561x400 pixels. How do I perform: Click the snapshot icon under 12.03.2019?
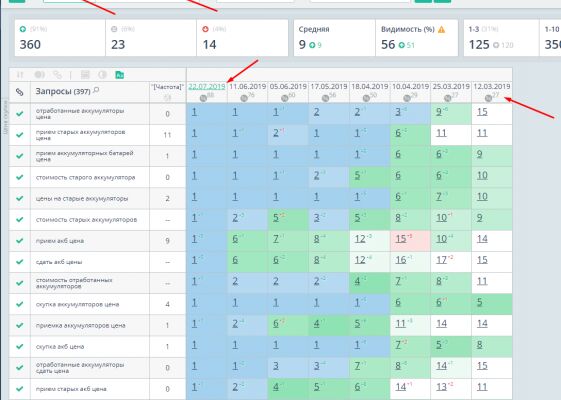[x=488, y=98]
